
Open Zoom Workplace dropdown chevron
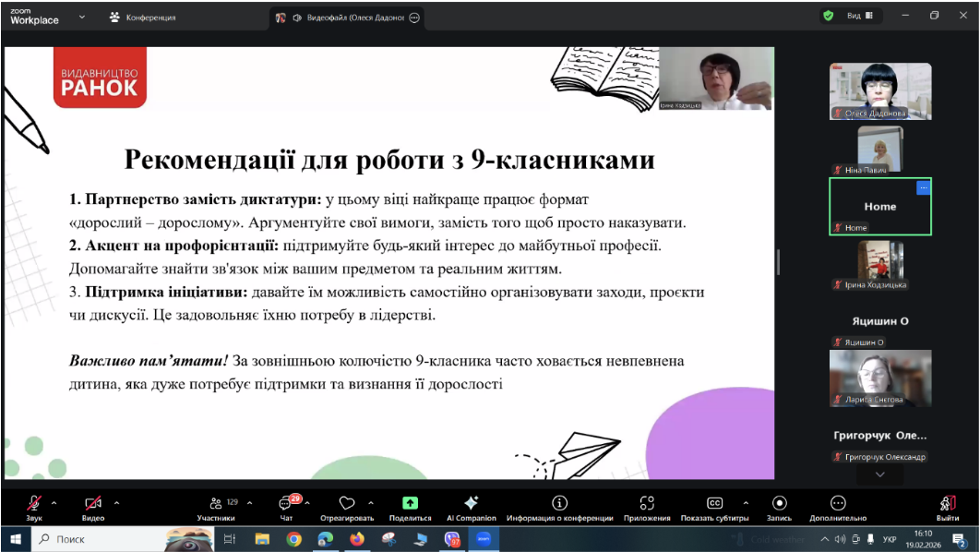[x=82, y=17]
